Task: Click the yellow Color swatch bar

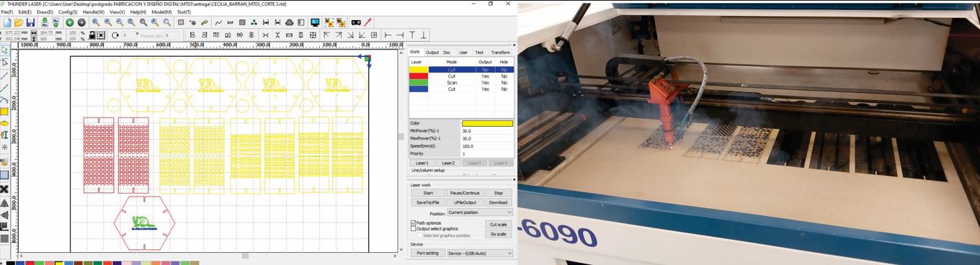Action: tap(487, 123)
